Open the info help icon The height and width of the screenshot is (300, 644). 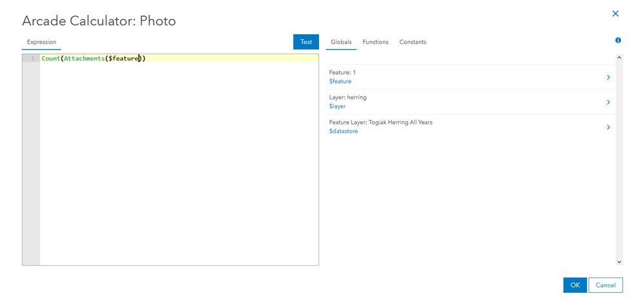coord(618,41)
